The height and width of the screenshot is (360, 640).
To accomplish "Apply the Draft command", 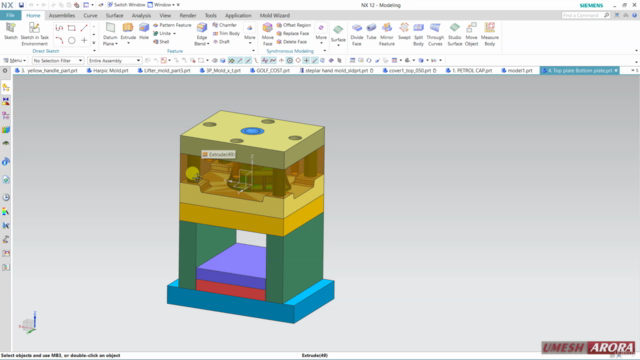I will click(221, 42).
